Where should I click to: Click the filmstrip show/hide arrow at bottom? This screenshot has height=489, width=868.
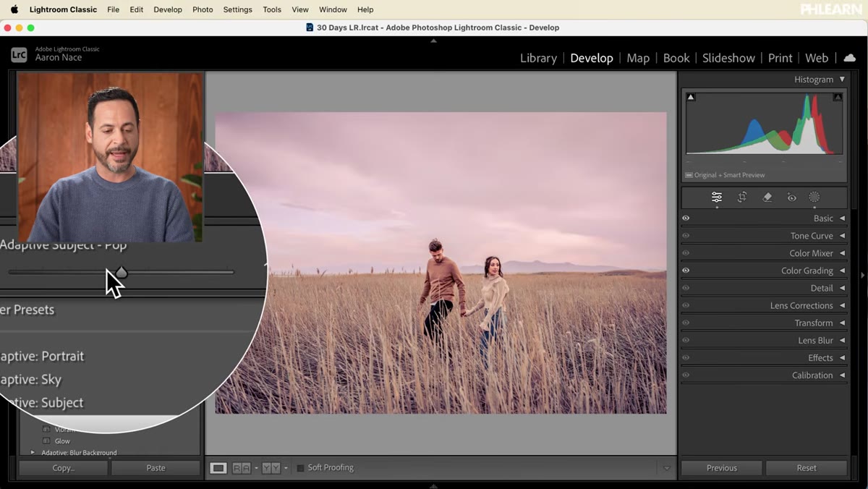click(434, 485)
